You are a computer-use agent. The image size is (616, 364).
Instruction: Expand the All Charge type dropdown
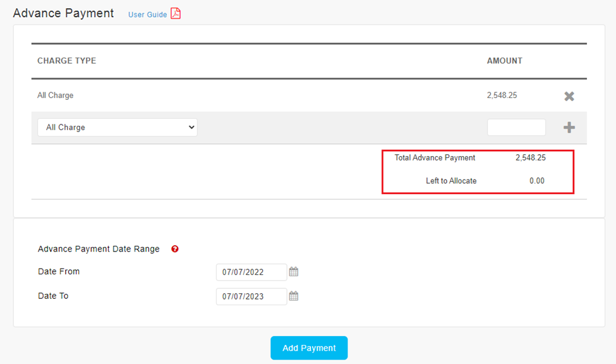point(118,128)
